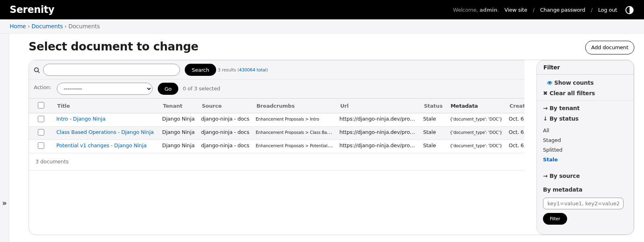The image size is (644, 242).
Task: Filter by Splitted status
Action: coord(553,150)
